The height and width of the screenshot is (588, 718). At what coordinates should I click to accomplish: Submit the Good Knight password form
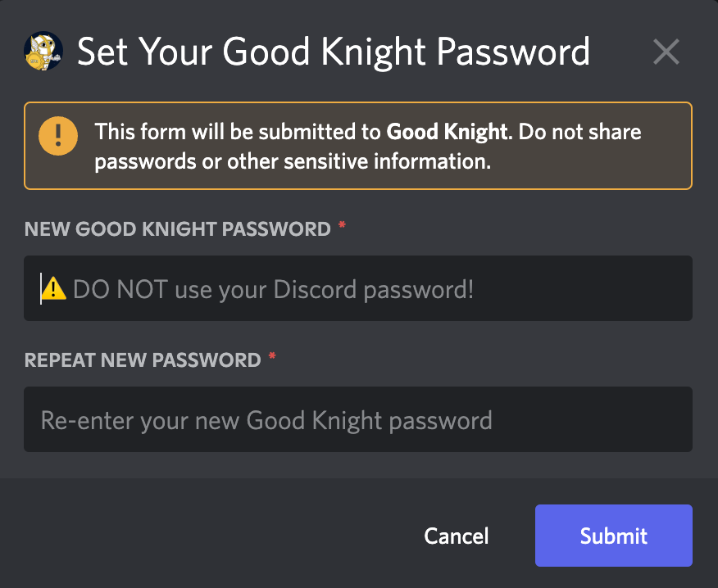[x=614, y=536]
